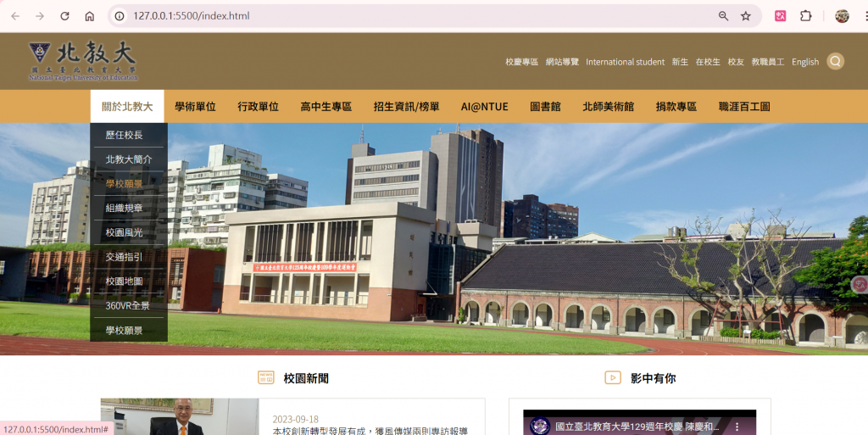This screenshot has height=435, width=868.
Task: Open the 校慶專區 link
Action: [521, 62]
